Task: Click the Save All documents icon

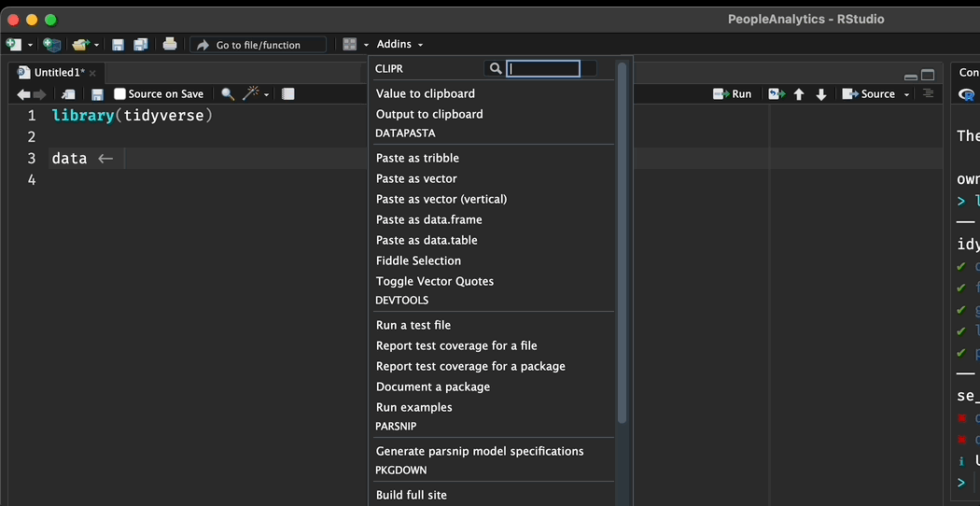Action: click(141, 45)
